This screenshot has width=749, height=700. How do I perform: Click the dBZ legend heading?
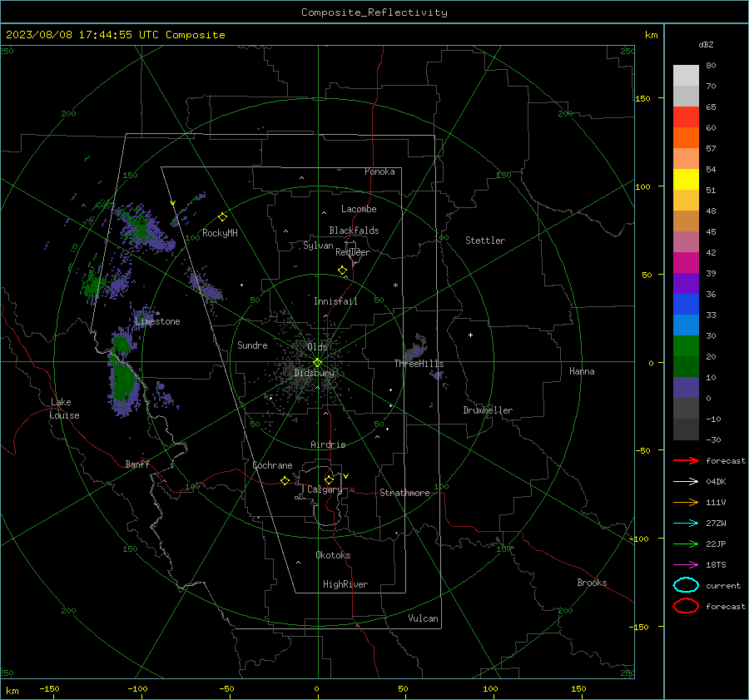[706, 44]
